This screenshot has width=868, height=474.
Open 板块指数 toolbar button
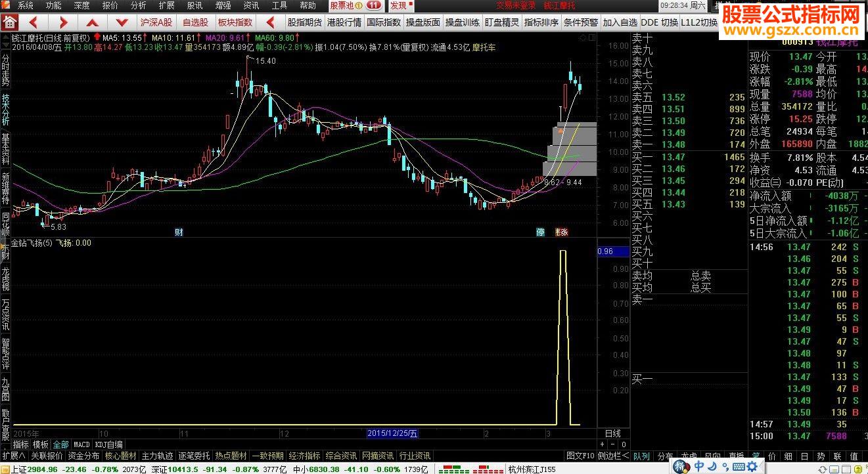tap(235, 22)
